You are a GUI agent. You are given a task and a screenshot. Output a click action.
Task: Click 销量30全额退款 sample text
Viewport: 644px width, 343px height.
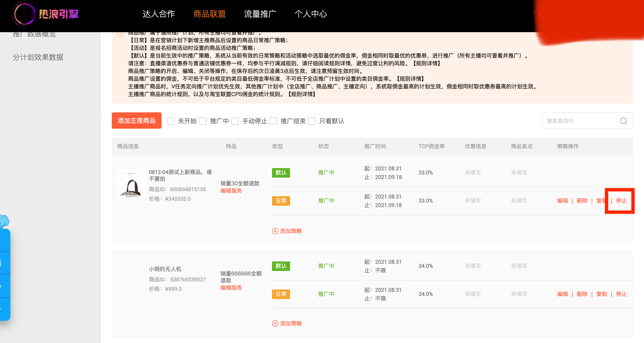(240, 184)
